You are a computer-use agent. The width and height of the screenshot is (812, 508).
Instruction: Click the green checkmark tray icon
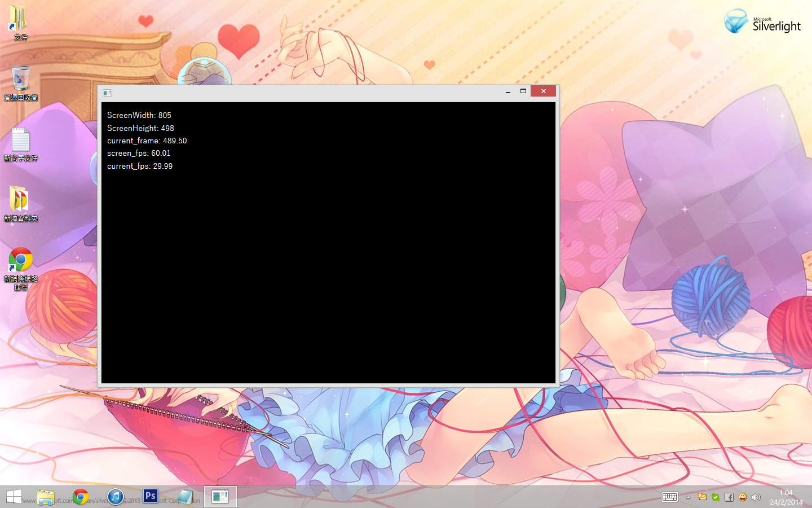pos(716,497)
